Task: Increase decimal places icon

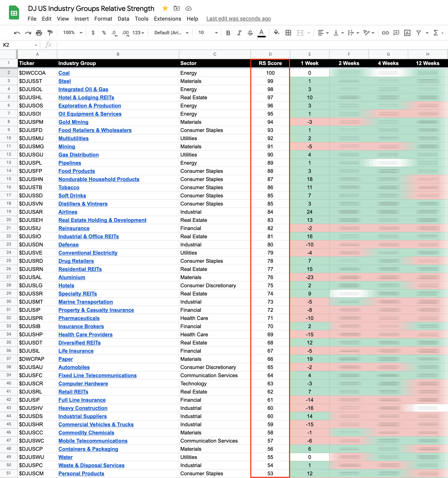Action: tap(125, 33)
